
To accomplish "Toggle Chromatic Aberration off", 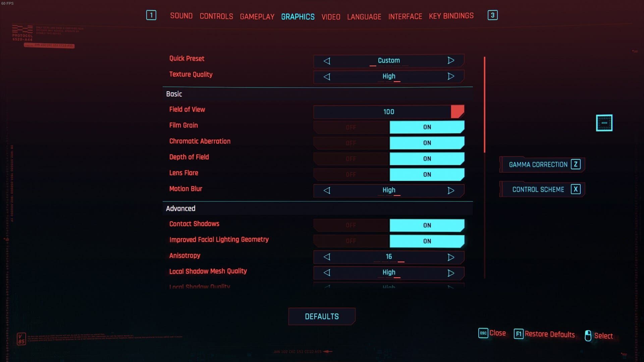I will pyautogui.click(x=351, y=142).
